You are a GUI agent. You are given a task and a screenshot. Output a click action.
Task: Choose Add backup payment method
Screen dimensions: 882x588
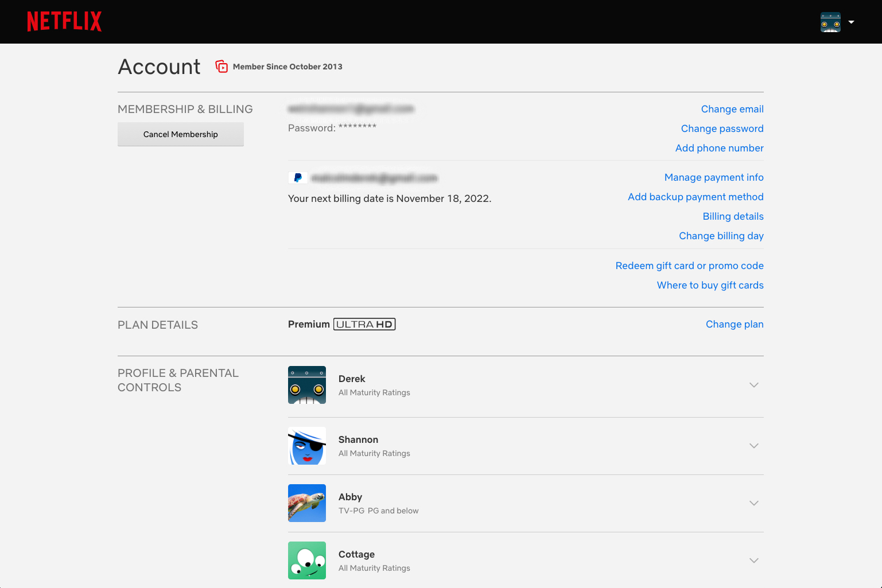(696, 197)
